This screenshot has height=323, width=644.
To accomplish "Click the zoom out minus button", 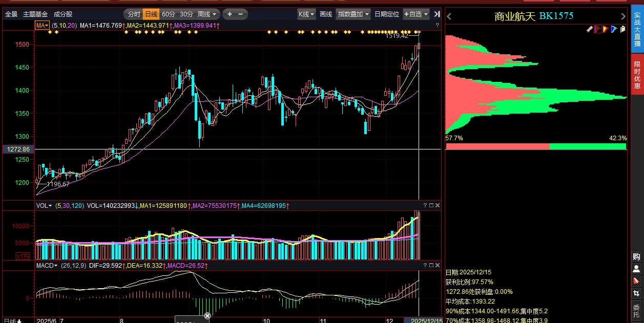I will click(241, 14).
